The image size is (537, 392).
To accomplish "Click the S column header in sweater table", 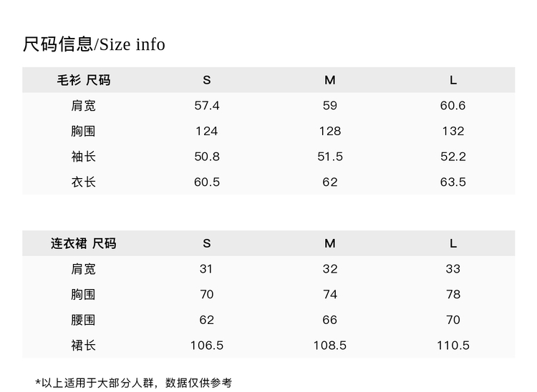I will [206, 80].
